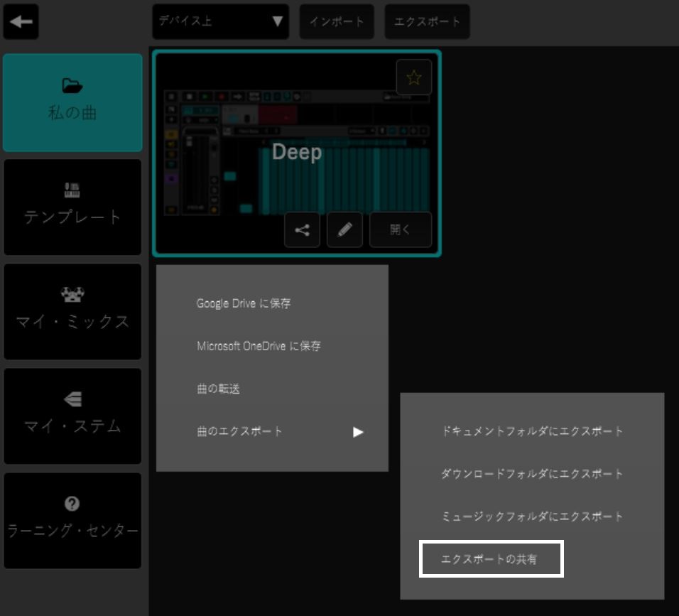Image resolution: width=679 pixels, height=616 pixels.
Task: Open the Deep song with 開く
Action: coord(400,229)
